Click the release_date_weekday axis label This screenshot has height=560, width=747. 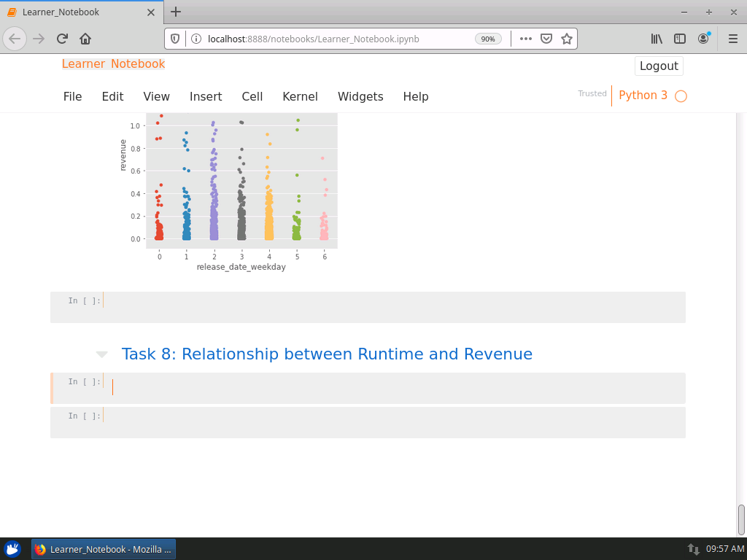(x=241, y=267)
